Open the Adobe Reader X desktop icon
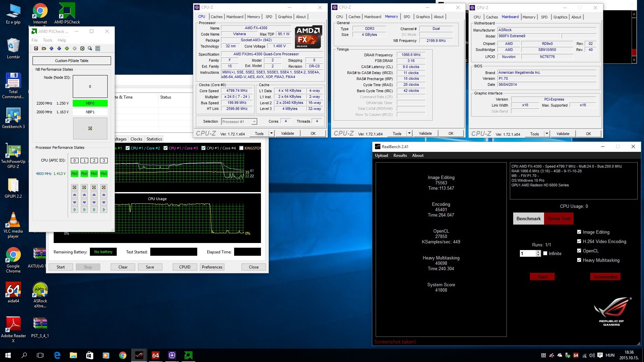 click(13, 329)
